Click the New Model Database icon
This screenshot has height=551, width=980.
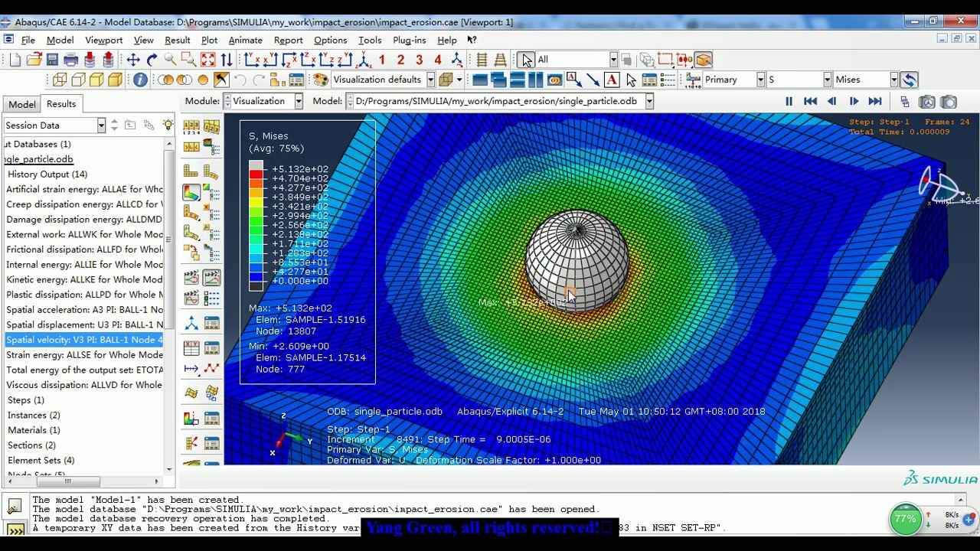click(x=15, y=60)
